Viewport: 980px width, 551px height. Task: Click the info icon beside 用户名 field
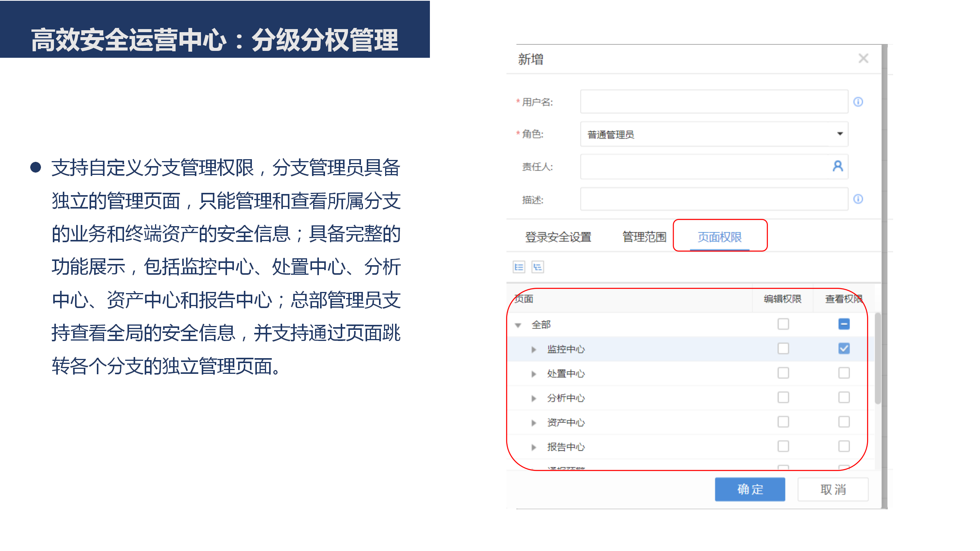click(x=858, y=102)
